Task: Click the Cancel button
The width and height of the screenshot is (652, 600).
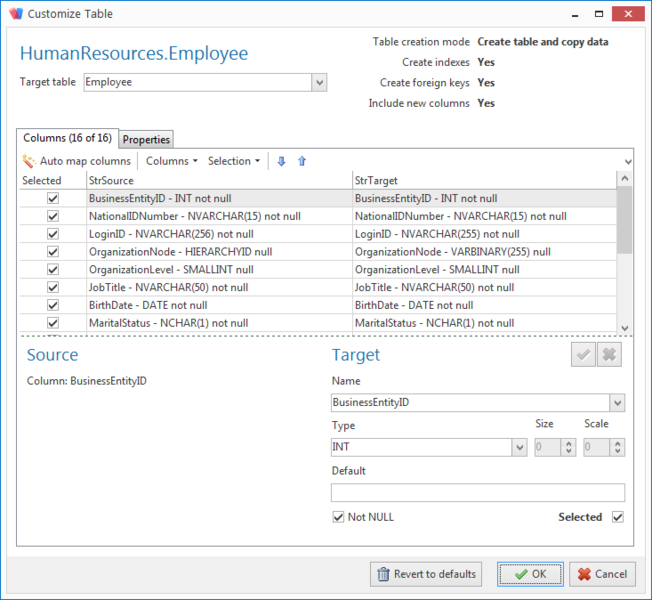Action: [x=602, y=574]
